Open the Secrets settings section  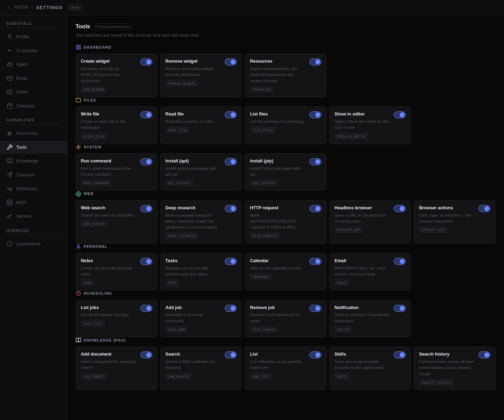(x=34, y=216)
